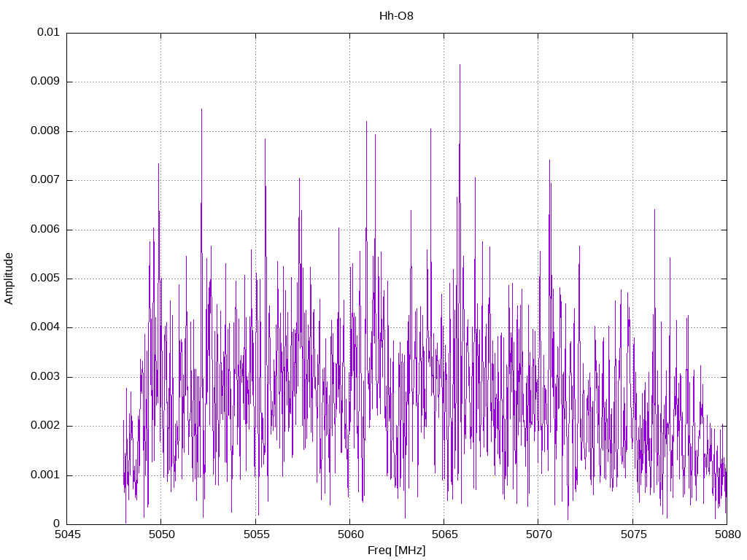
Task: Click the 0 y-axis tick label
Action: point(56,524)
